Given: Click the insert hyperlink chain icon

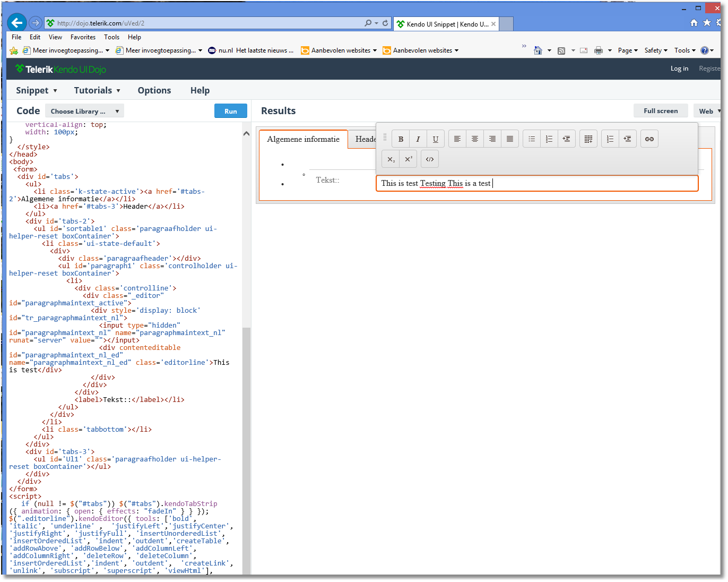Looking at the screenshot, I should pyautogui.click(x=649, y=139).
